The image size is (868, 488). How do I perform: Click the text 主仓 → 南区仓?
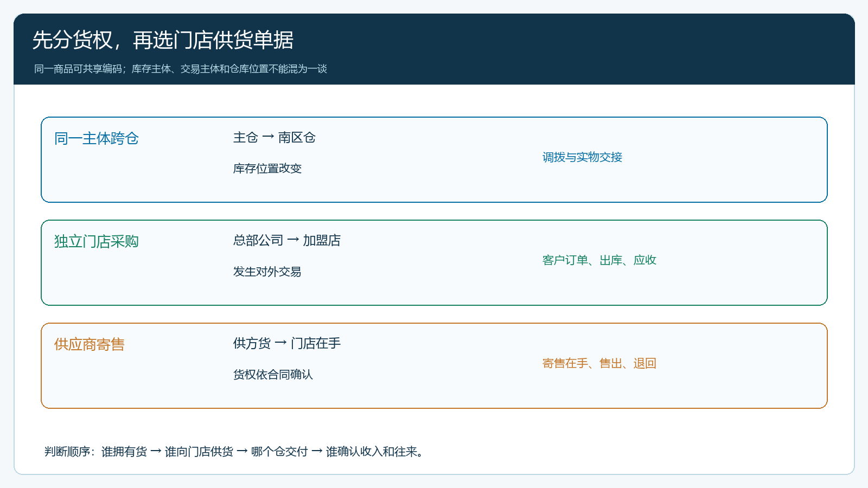[x=275, y=137]
